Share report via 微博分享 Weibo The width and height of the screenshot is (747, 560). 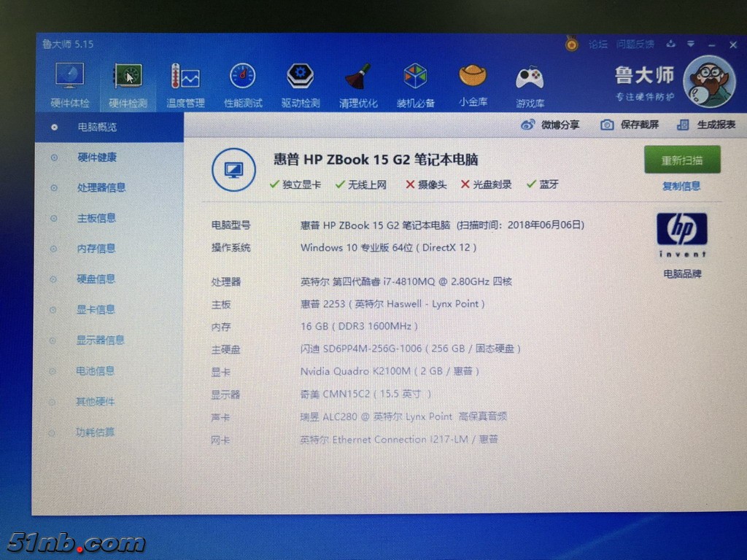click(551, 125)
